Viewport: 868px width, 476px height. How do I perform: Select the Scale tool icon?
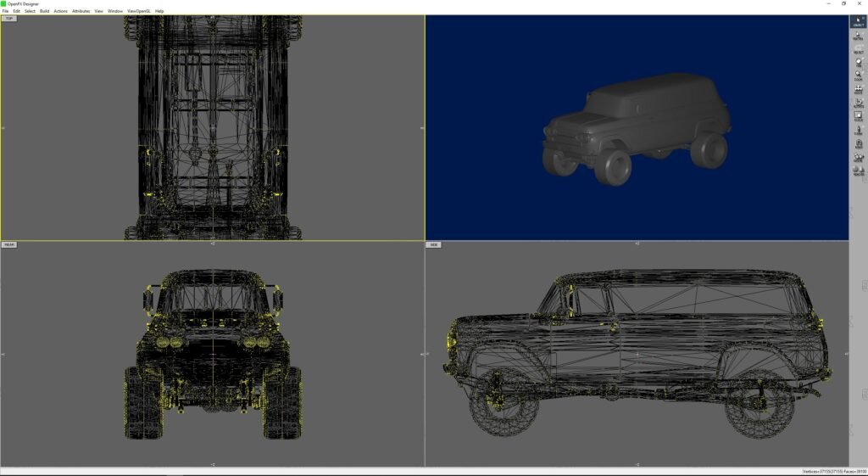[x=859, y=116]
